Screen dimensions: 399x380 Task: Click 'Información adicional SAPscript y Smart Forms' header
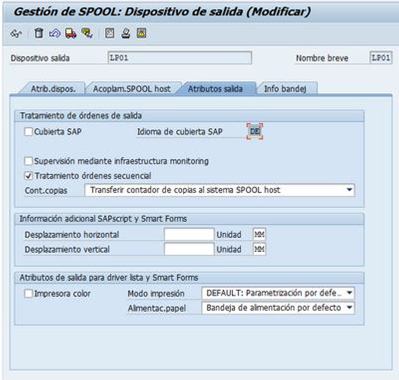[x=103, y=219]
